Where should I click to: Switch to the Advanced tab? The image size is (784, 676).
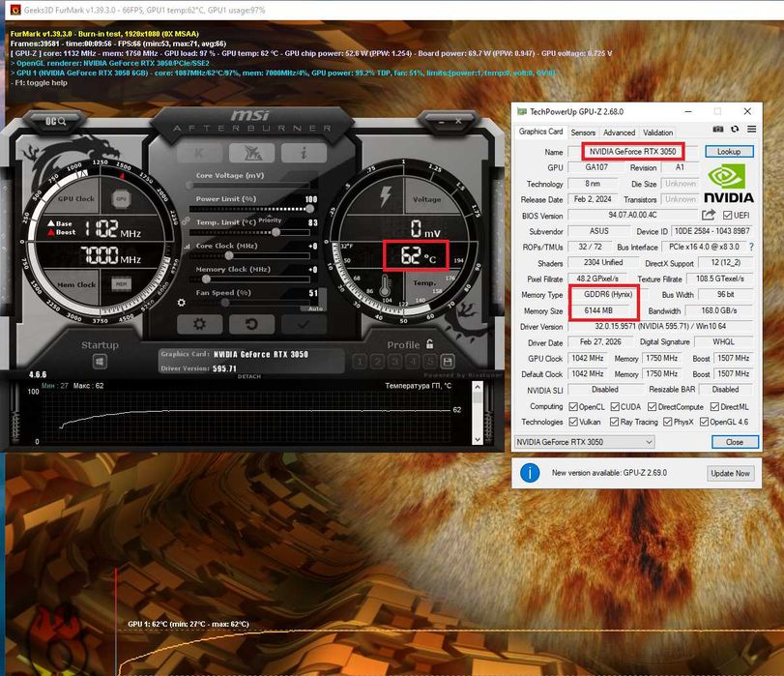619,132
